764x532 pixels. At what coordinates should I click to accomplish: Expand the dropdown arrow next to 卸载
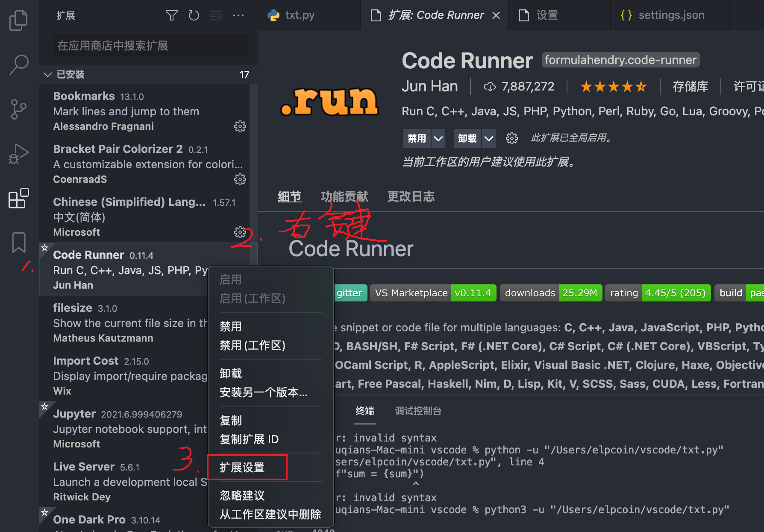click(489, 138)
